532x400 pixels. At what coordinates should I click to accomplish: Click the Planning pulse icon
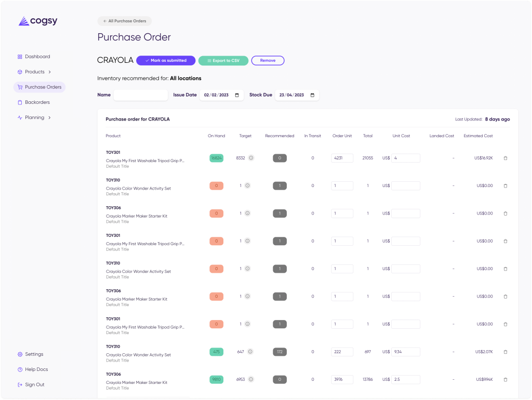click(19, 117)
